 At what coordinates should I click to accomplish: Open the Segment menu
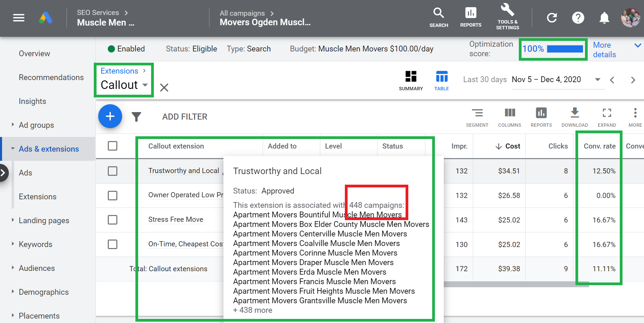pyautogui.click(x=477, y=118)
